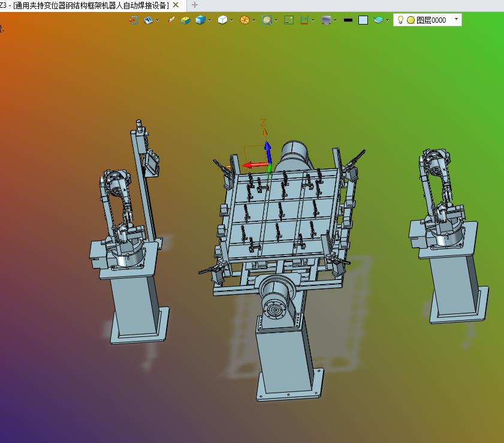
Task: Expand the orange section view dropdown
Action: (254, 20)
